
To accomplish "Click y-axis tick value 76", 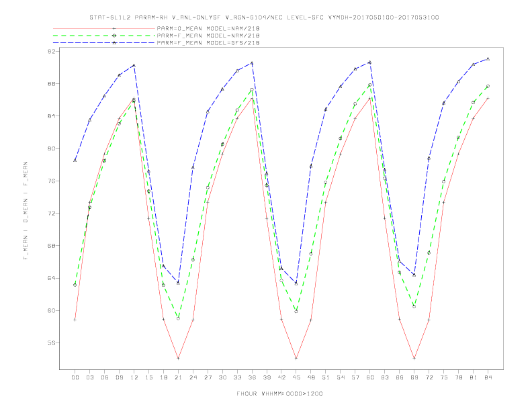I will tap(52, 181).
